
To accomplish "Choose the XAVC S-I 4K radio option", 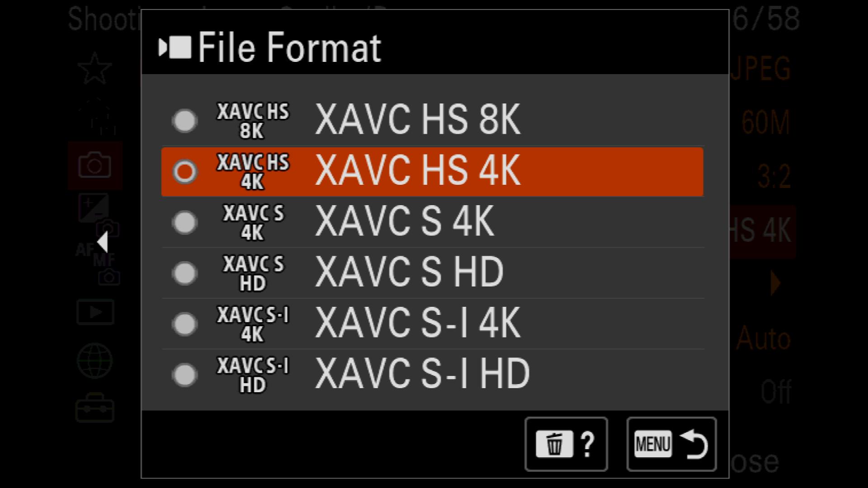I will (184, 324).
